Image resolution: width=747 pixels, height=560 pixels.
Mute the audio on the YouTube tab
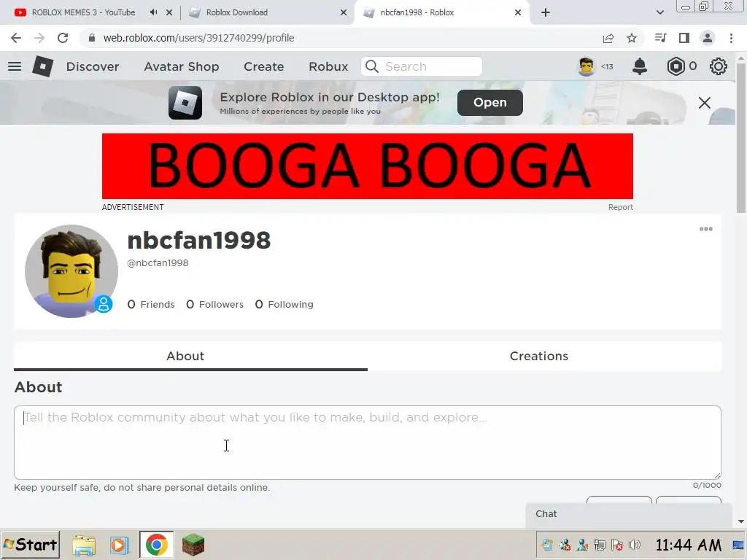[x=153, y=12]
